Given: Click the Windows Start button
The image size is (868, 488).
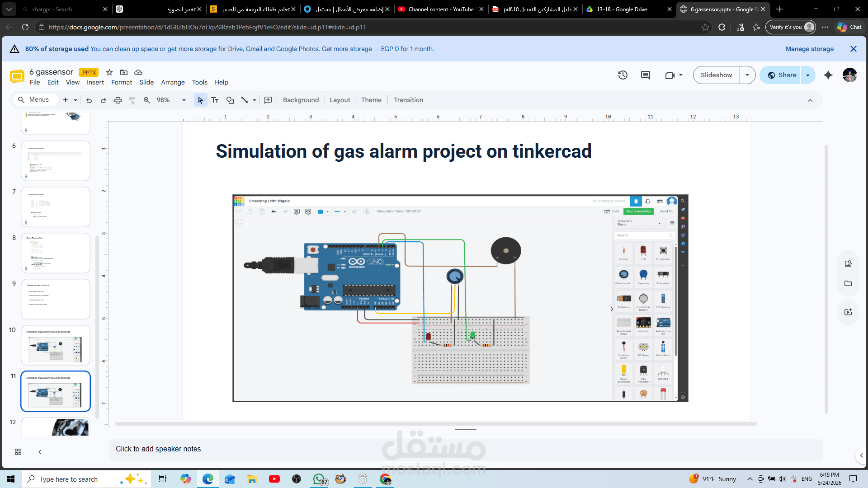Looking at the screenshot, I should (11, 479).
